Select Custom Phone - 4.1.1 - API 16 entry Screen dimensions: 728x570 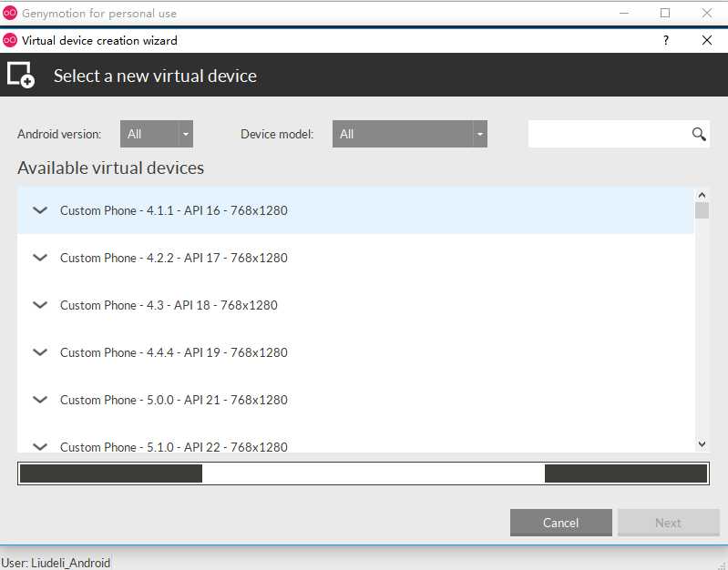coord(355,210)
